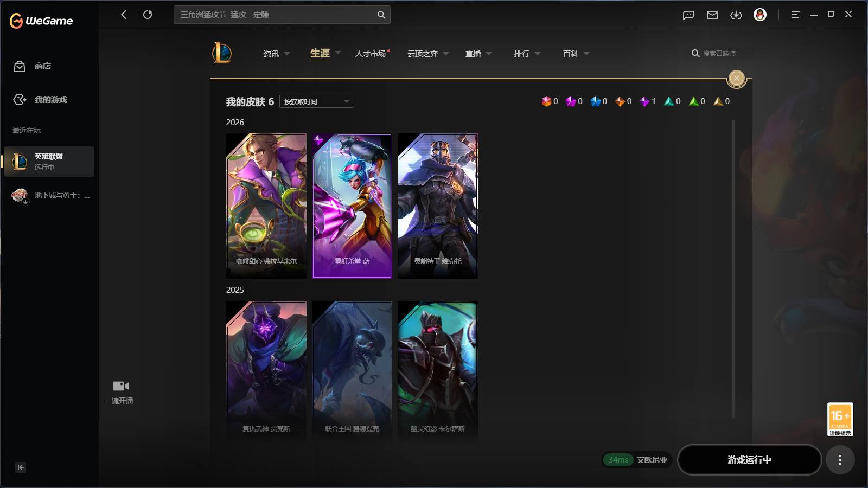868x488 pixels.
Task: Click the 34ms 艾欧尼亚 server selector
Action: tap(637, 460)
